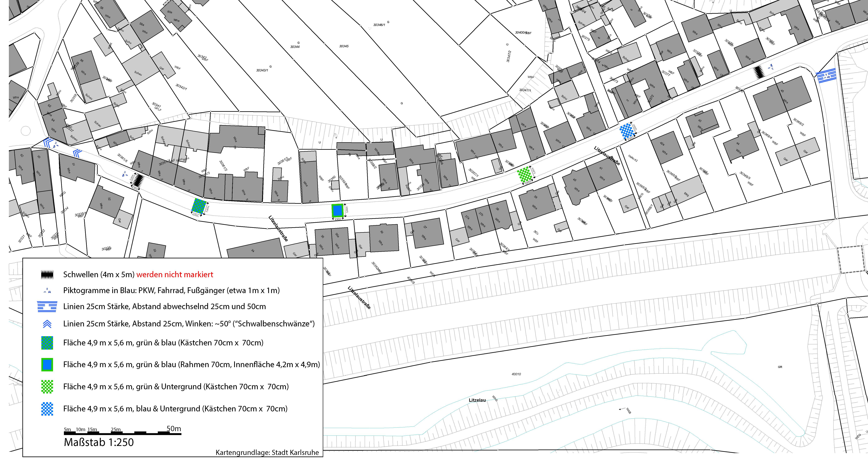Image resolution: width=868 pixels, height=459 pixels.
Task: Select the green checkered area near house 39
Action: (525, 175)
